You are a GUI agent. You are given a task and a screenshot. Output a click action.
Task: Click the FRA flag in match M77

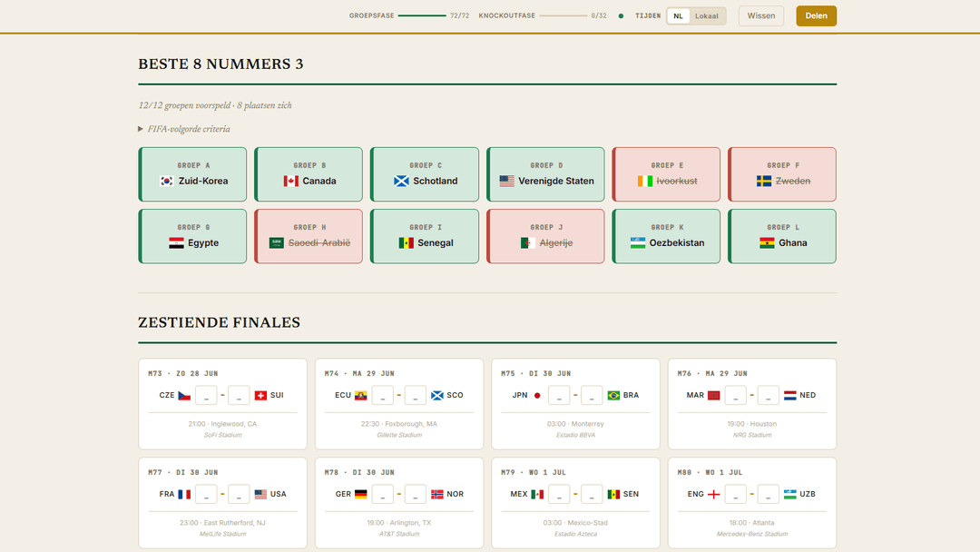pos(184,495)
